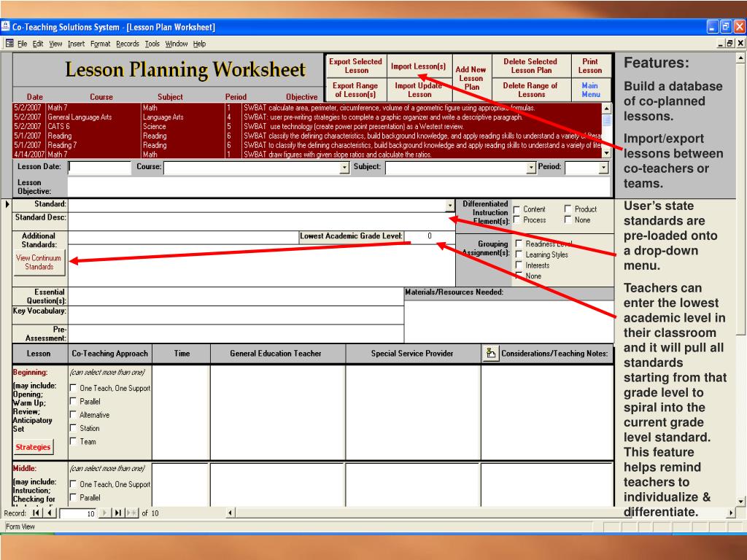The image size is (747, 560).
Task: Open the Course dropdown
Action: (x=344, y=168)
